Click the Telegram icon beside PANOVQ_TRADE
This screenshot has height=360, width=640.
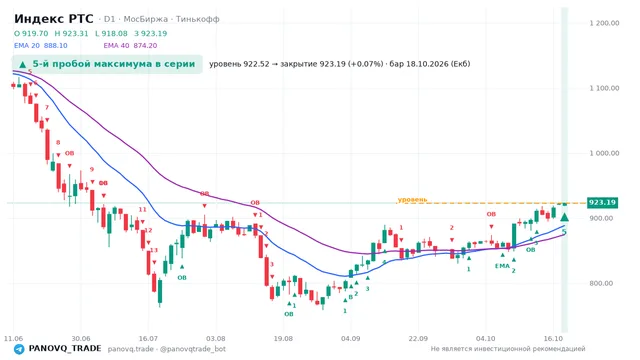19,349
